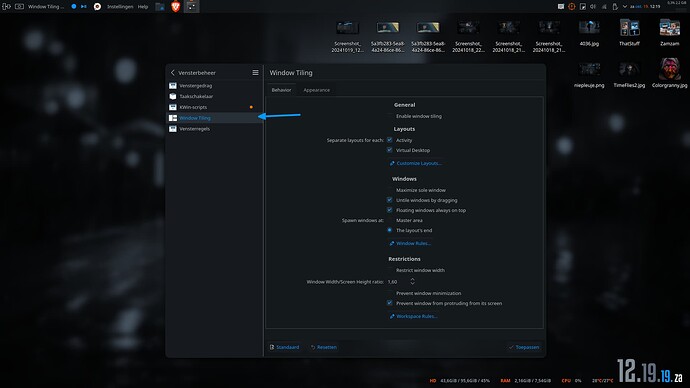Open Help menu in top panel
The image size is (690, 388).
coord(143,7)
